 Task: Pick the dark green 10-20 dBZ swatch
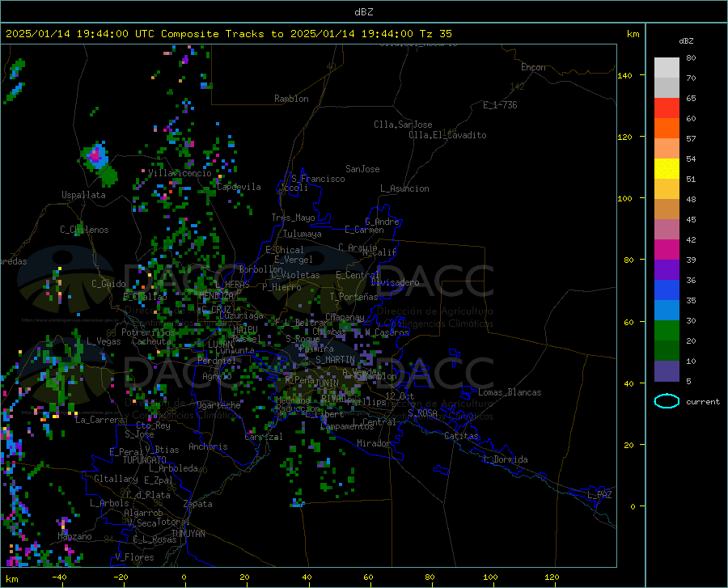point(667,351)
